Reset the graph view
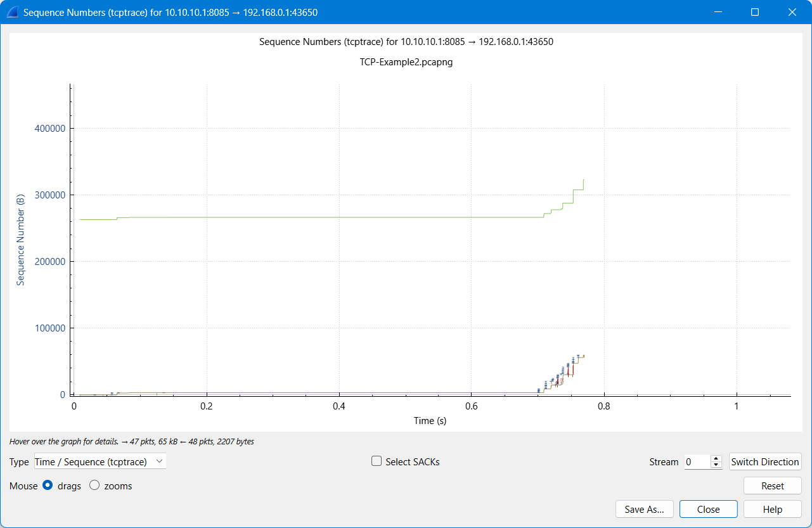Screen dimensions: 812x528 click(x=772, y=486)
